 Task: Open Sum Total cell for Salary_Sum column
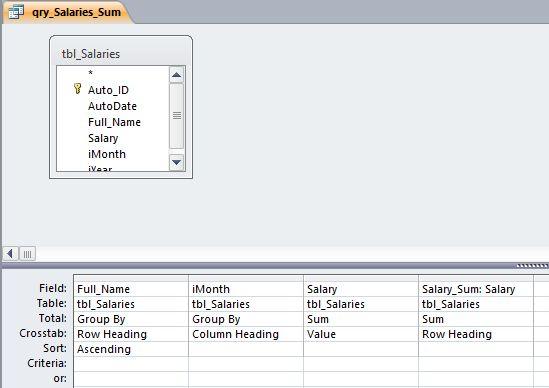[476, 319]
